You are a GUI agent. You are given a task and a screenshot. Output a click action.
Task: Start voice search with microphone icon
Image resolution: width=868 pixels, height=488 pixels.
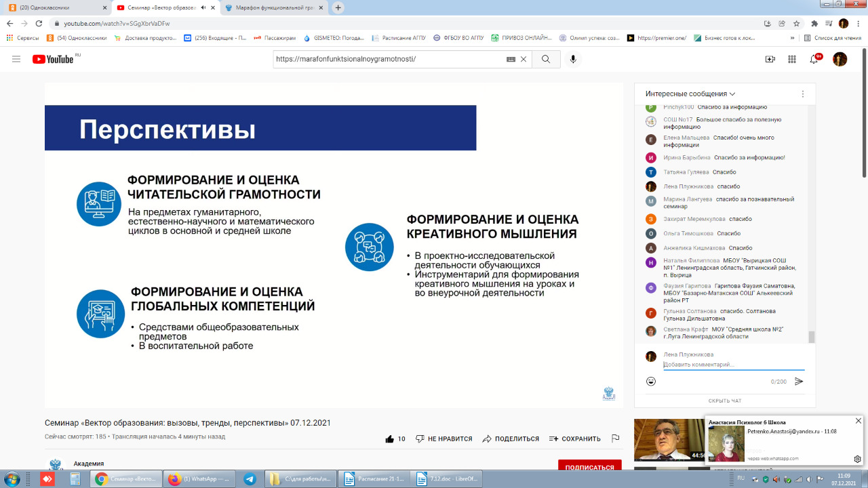(x=574, y=59)
